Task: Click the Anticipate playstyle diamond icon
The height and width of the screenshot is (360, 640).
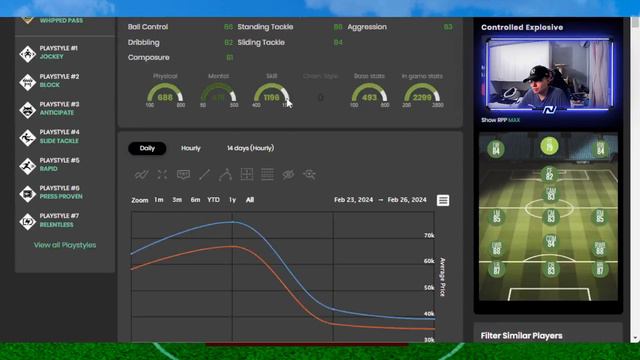Action: pos(27,110)
